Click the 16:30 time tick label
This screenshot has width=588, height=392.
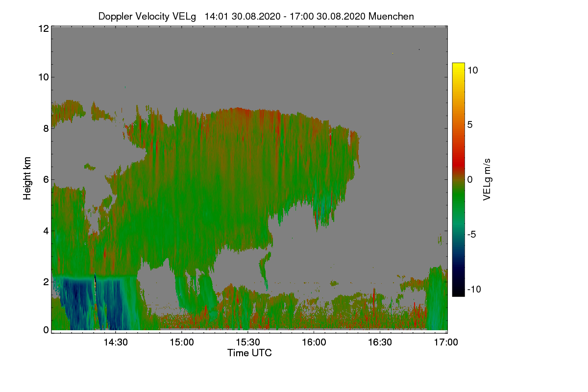pyautogui.click(x=380, y=343)
